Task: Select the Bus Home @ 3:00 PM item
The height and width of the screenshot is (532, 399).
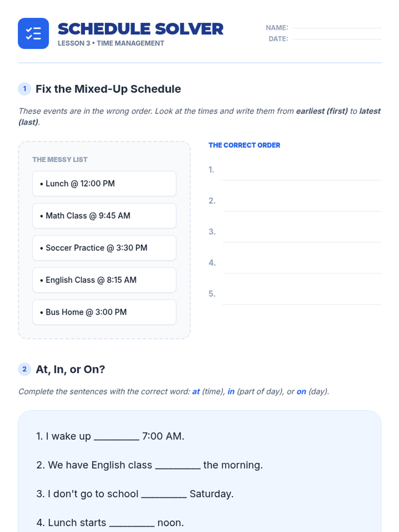Action: click(x=104, y=312)
